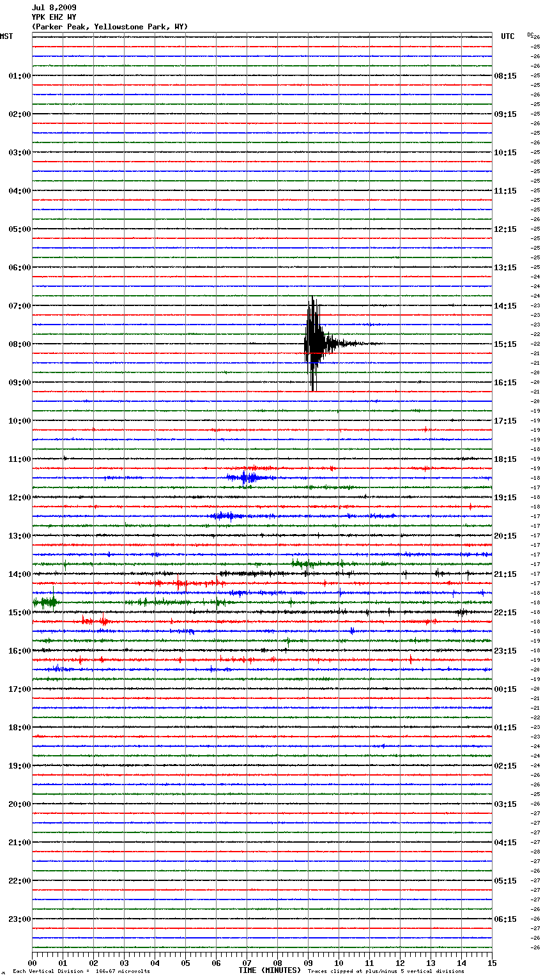Select the 06:00 MST time label
Viewport: 543px width, 980px height.
(20, 268)
